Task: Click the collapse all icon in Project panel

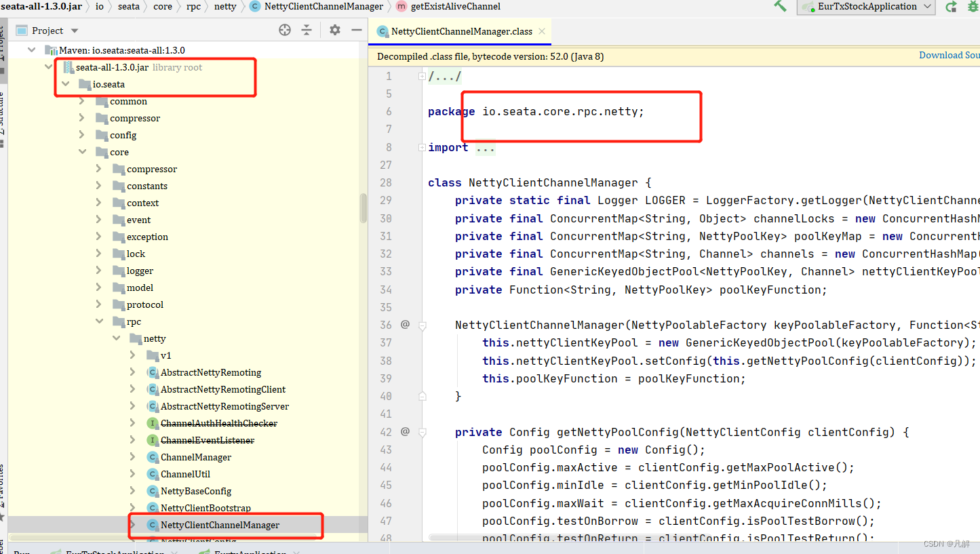Action: click(307, 30)
